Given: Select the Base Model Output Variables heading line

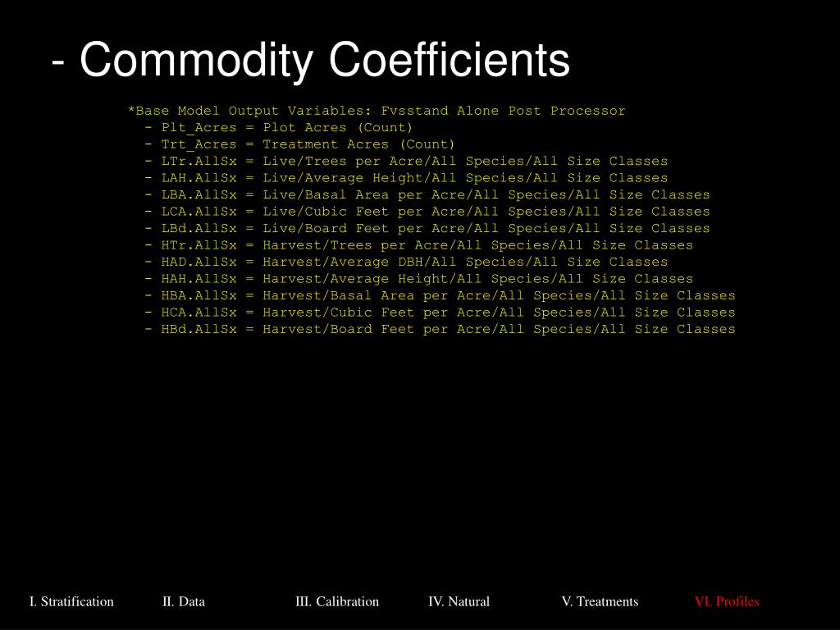Looking at the screenshot, I should (377, 111).
